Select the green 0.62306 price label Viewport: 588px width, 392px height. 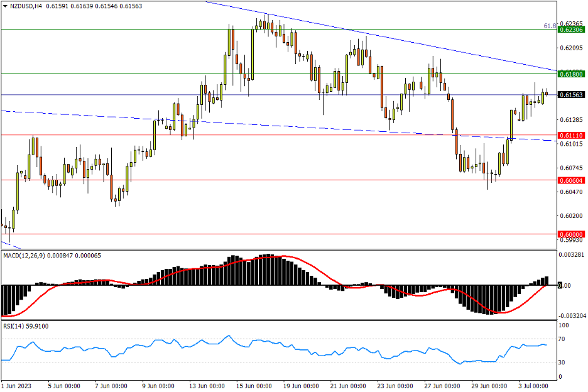click(x=571, y=30)
